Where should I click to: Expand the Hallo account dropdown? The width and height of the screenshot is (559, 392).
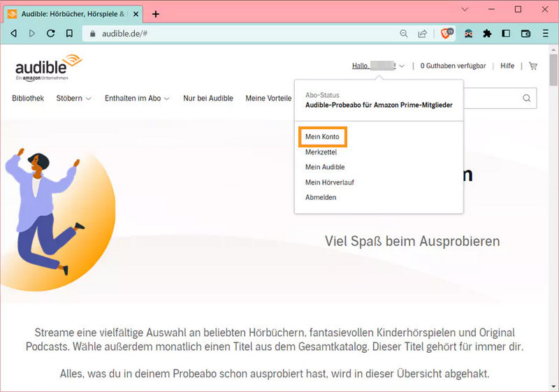pos(378,66)
